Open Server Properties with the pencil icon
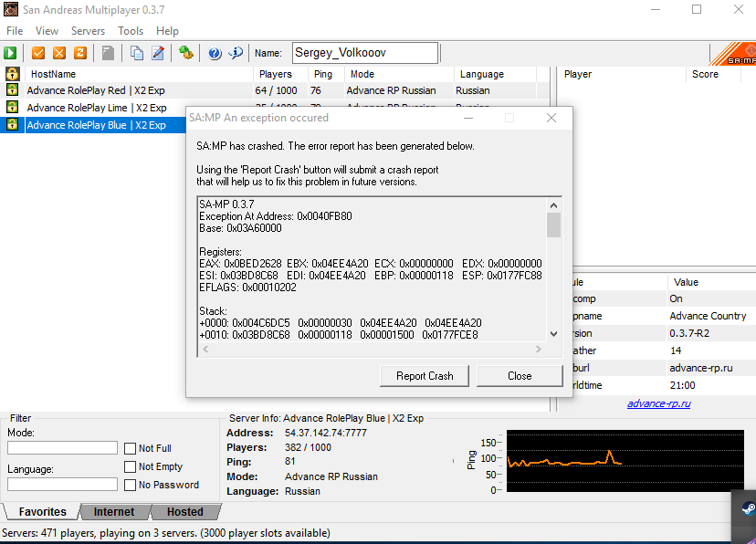The height and width of the screenshot is (544, 756). [x=158, y=53]
